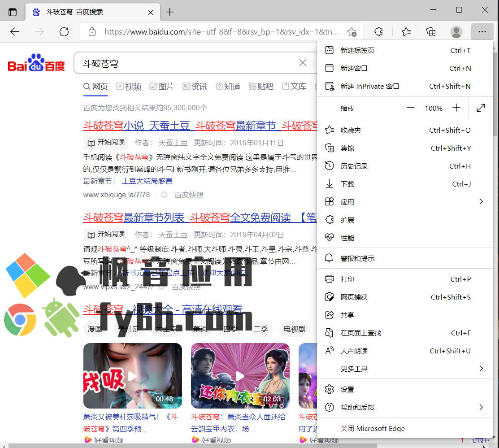Click the horizontal scrollbar at the bottom
Image resolution: width=499 pixels, height=448 pixels.
[192, 445]
